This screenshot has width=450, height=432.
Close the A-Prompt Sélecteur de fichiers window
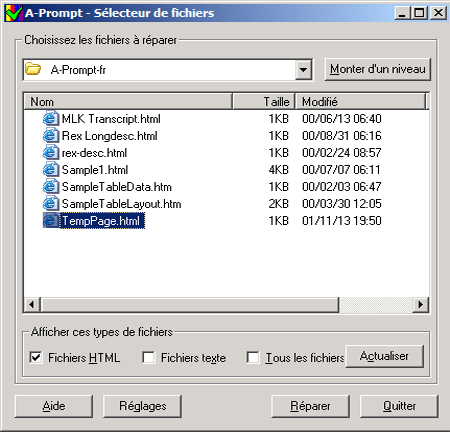point(438,13)
